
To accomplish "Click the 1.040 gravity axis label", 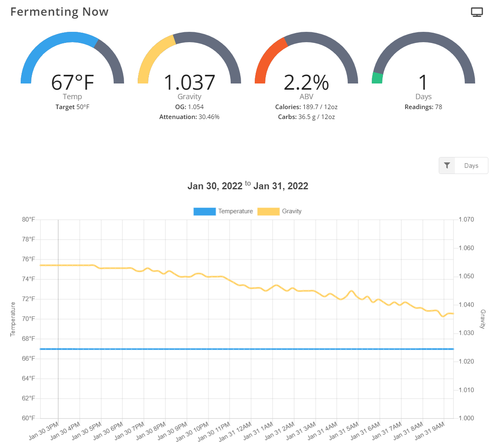I will coord(466,305).
